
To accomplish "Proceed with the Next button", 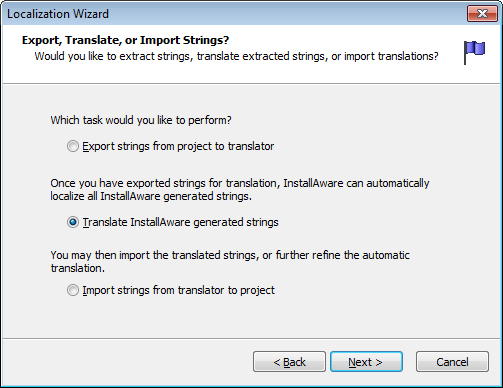I will point(366,362).
